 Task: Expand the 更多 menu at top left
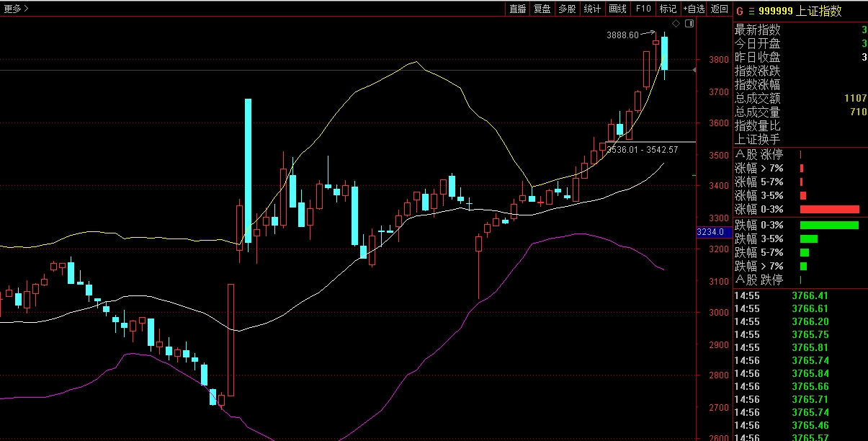(x=17, y=9)
